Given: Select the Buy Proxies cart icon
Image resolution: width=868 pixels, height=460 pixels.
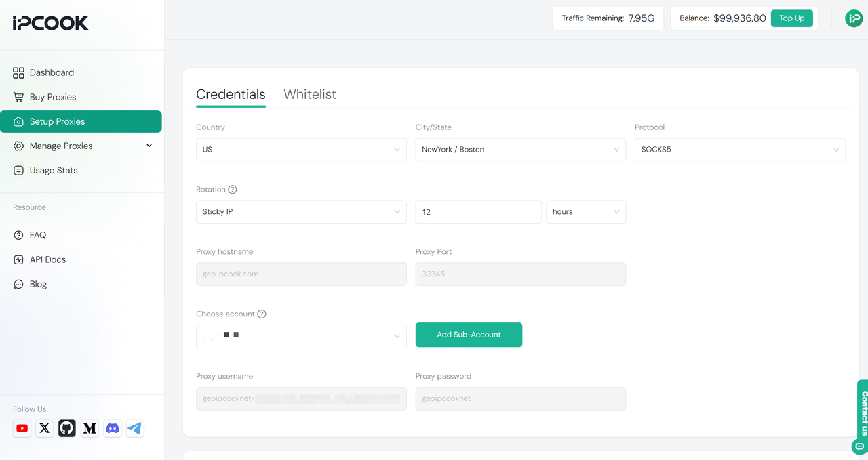Looking at the screenshot, I should pos(19,97).
